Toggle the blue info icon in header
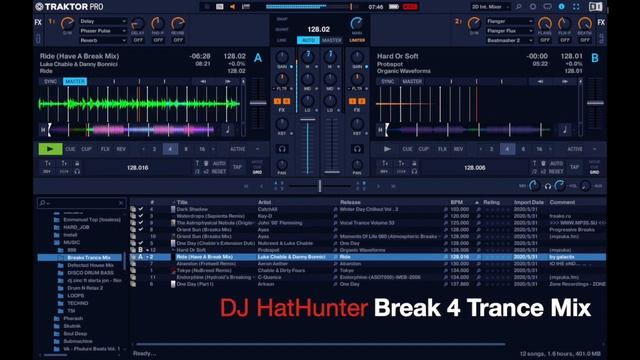The height and width of the screenshot is (360, 640). pos(562,7)
